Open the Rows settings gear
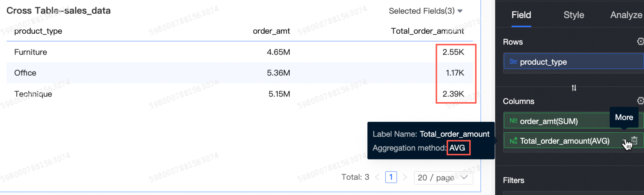The image size is (644, 195). coord(640,41)
